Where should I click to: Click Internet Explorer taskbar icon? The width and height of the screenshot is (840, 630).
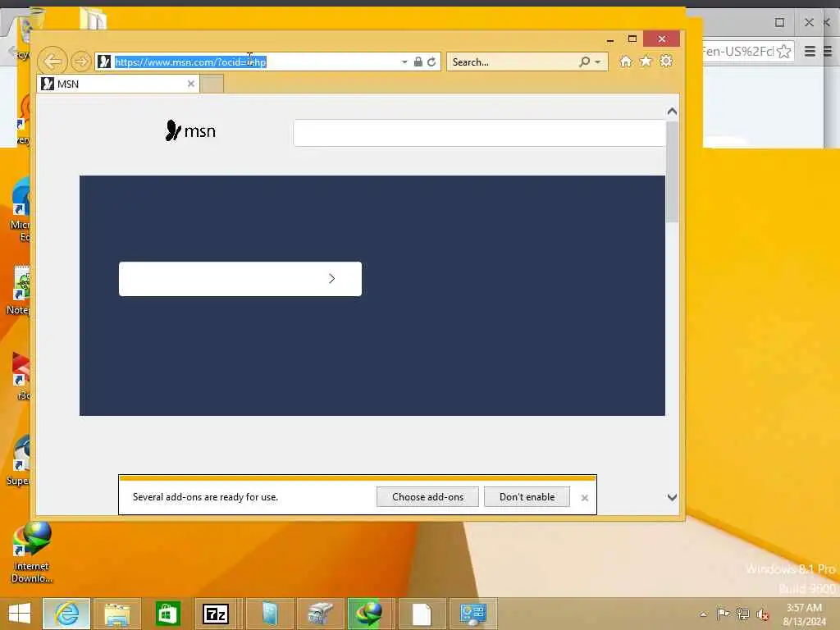click(66, 614)
